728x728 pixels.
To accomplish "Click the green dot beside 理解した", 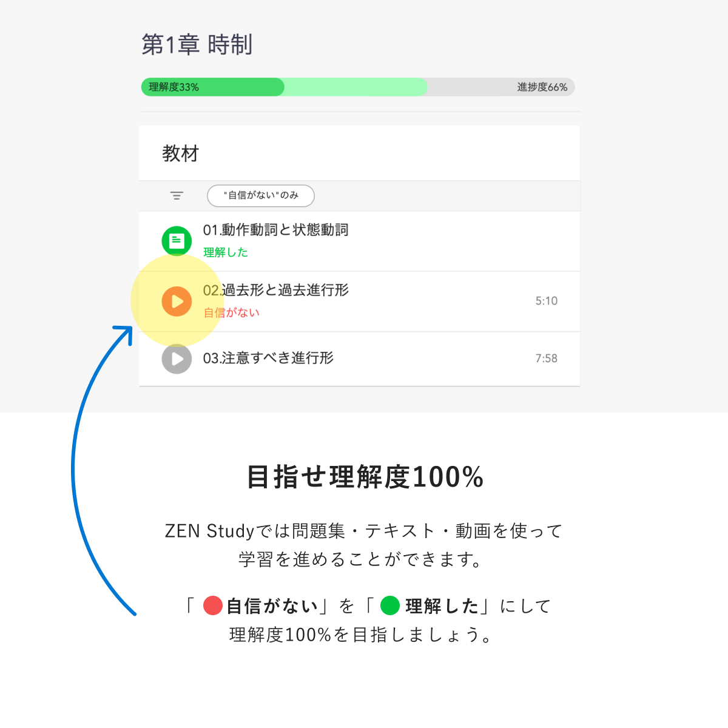I will click(390, 605).
